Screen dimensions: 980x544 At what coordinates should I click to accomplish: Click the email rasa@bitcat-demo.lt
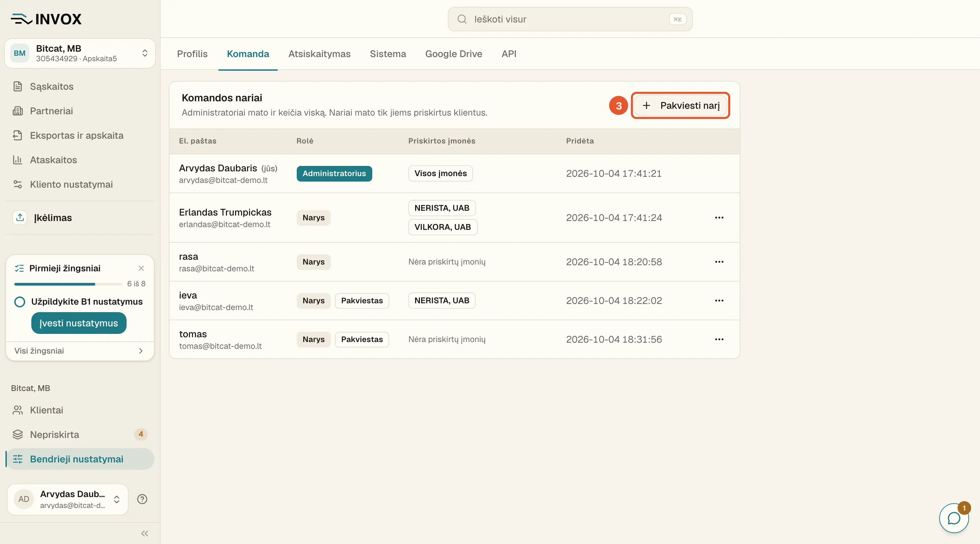(x=216, y=269)
